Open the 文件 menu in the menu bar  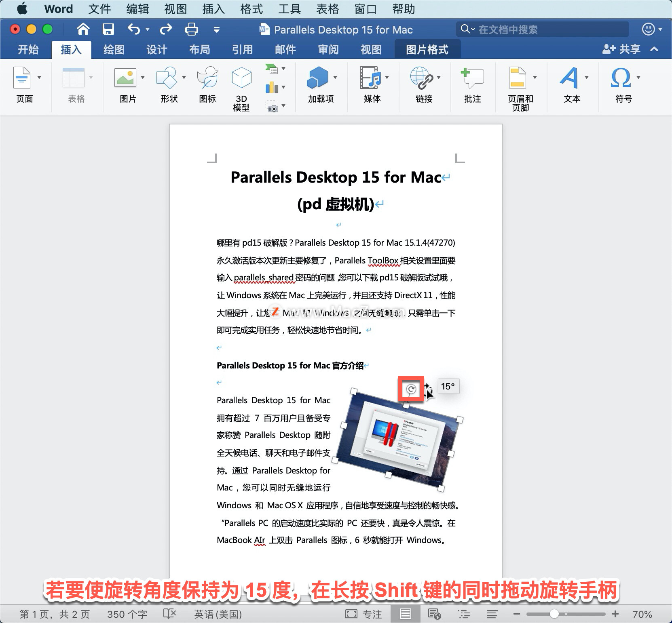click(99, 9)
